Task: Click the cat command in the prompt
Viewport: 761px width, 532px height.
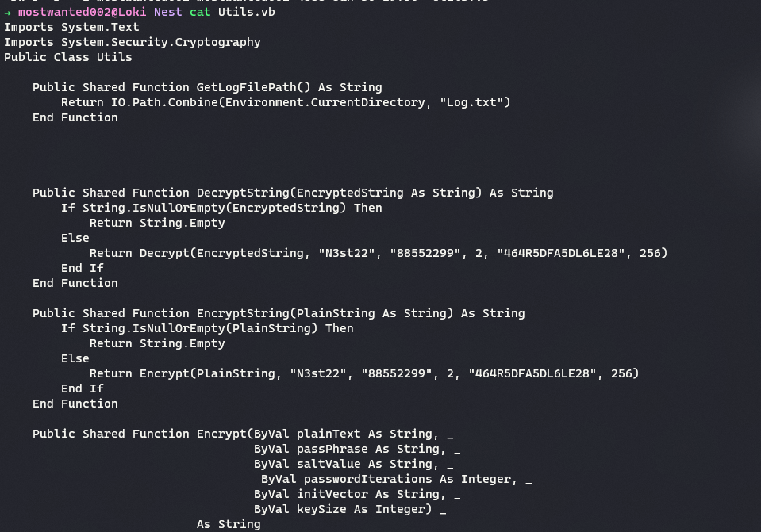Action: point(200,13)
